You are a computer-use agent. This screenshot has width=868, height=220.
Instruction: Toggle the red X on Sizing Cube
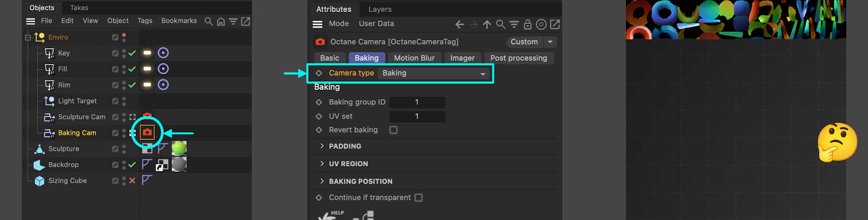pyautogui.click(x=132, y=180)
